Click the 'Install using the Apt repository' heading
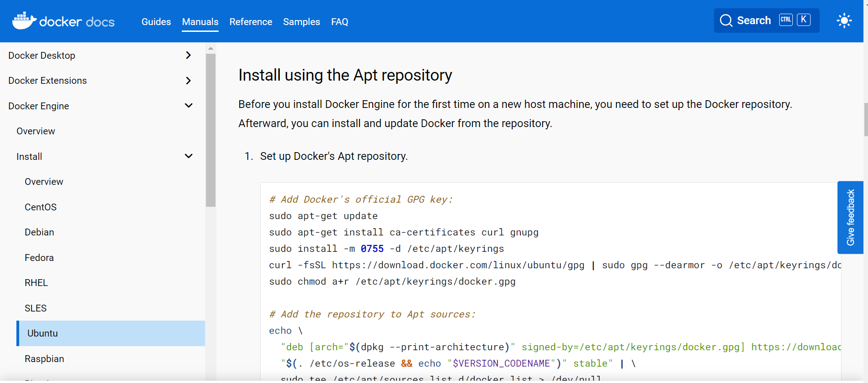868x383 pixels. [345, 75]
